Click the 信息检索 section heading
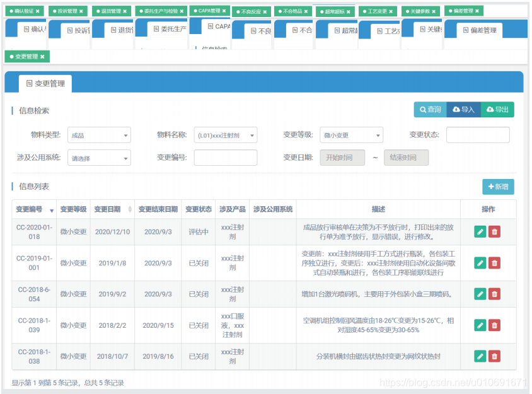 34,110
